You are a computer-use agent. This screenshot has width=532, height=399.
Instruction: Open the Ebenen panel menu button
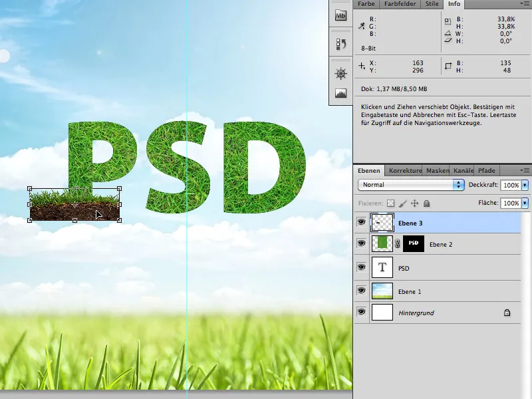525,170
